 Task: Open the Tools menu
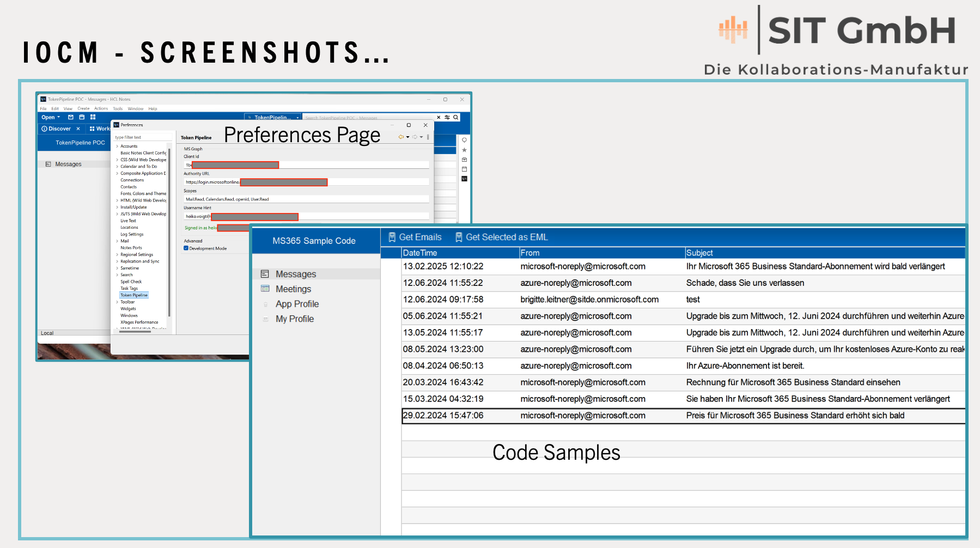[x=118, y=108]
